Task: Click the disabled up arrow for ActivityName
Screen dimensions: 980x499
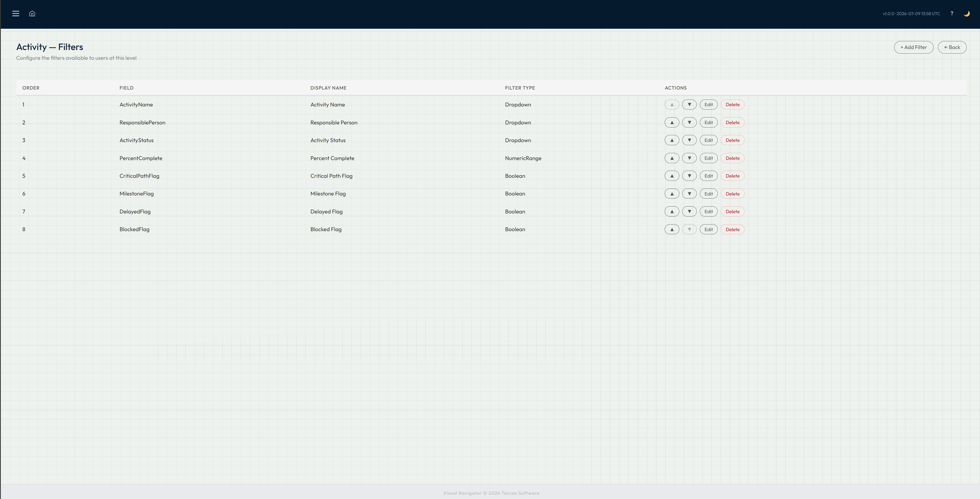Action: (x=672, y=105)
